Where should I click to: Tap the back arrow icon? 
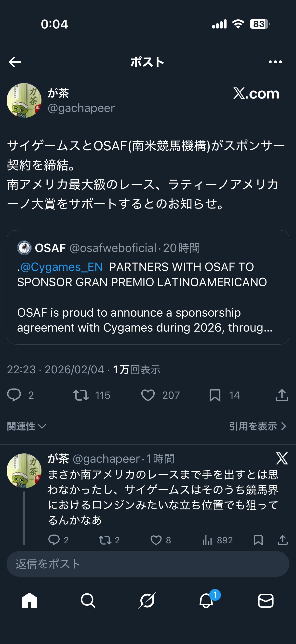(x=14, y=62)
